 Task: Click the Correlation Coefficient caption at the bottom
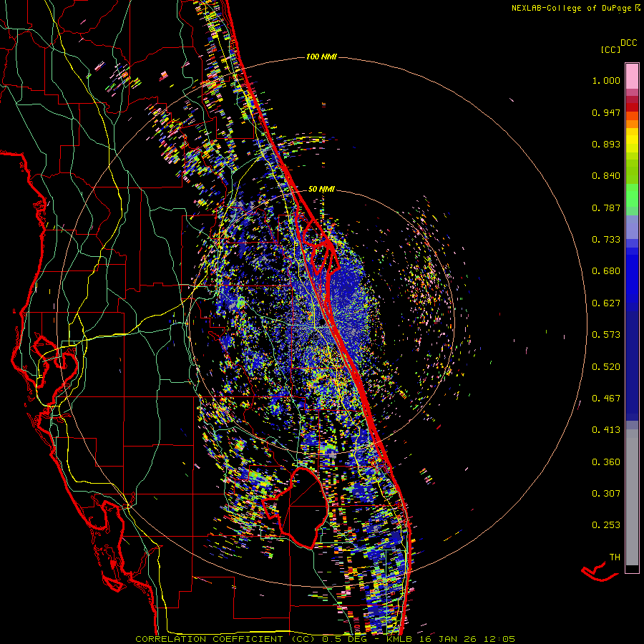click(325, 639)
